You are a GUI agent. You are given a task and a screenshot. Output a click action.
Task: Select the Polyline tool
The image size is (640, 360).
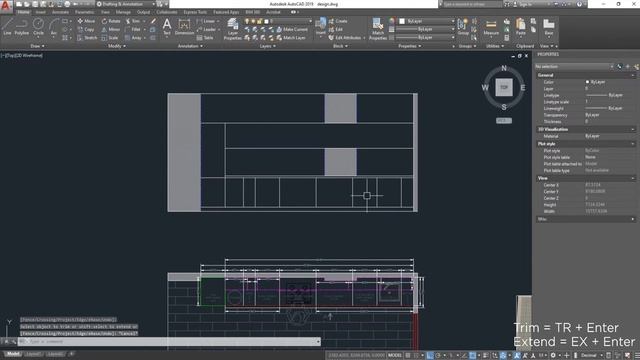point(22,27)
